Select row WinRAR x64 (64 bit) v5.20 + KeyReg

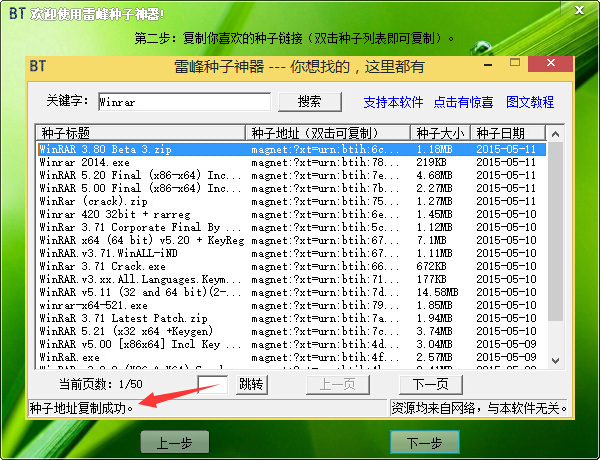pyautogui.click(x=292, y=240)
